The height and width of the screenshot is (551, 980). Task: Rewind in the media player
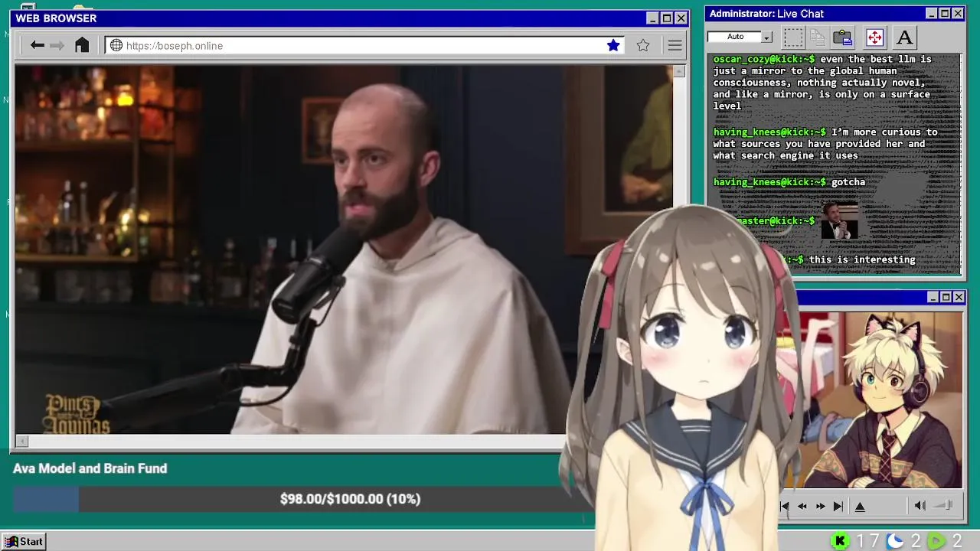click(802, 506)
